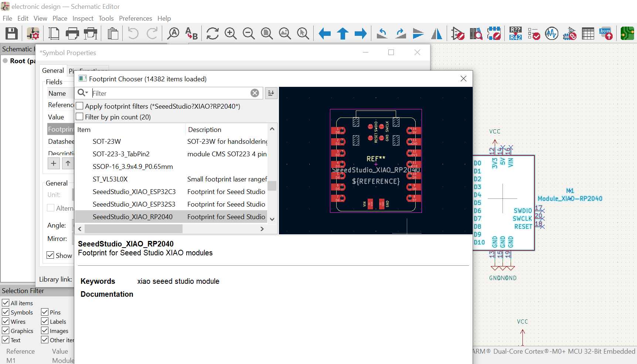Image resolution: width=637 pixels, height=364 pixels.
Task: Click the Zoom to Fit page icon
Action: (267, 34)
